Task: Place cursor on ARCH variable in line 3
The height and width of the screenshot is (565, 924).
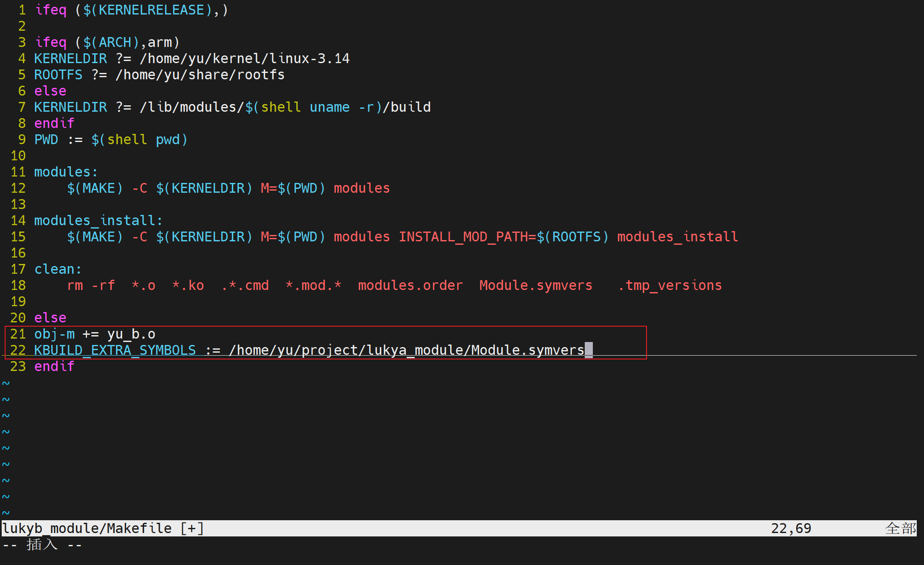Action: click(115, 42)
